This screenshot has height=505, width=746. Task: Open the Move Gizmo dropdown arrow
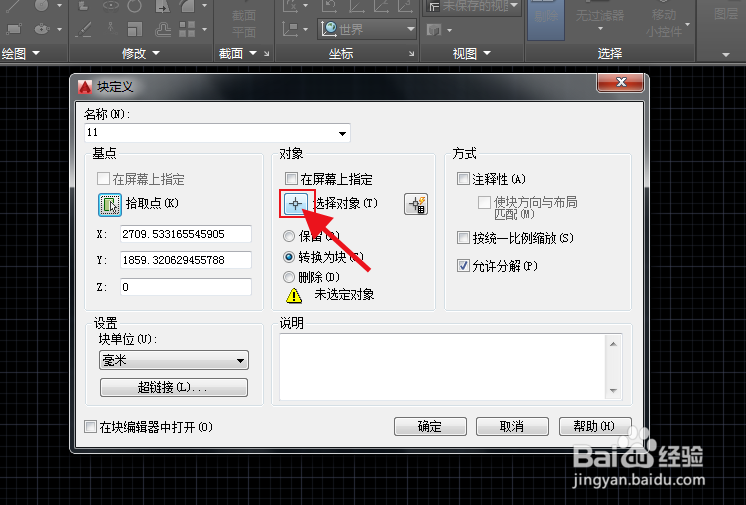[687, 24]
